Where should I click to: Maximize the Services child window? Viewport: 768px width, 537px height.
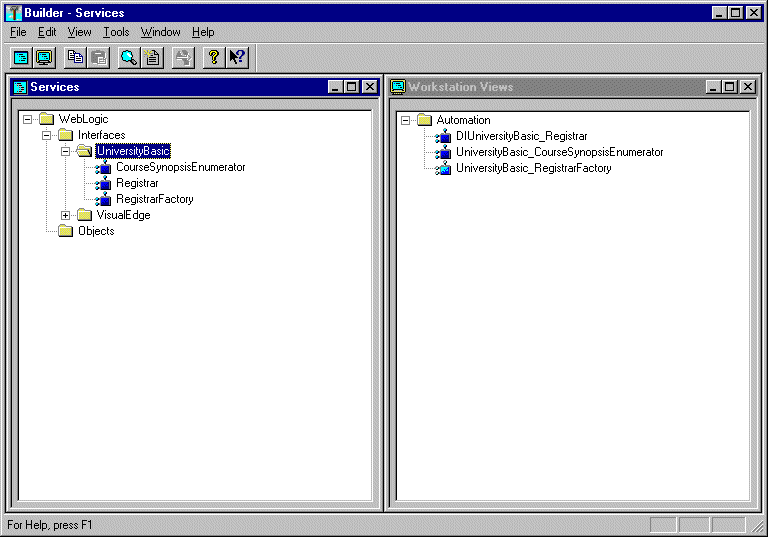point(352,87)
